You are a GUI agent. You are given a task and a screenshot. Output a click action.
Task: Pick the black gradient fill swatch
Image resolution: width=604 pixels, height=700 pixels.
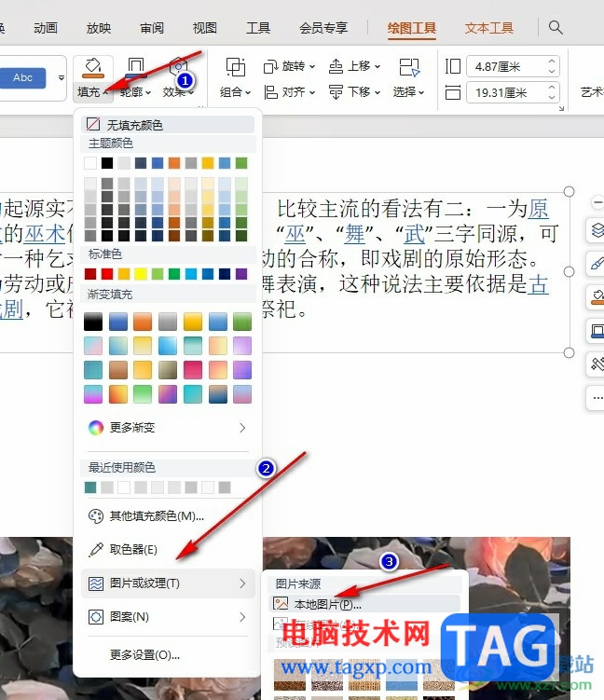click(93, 322)
